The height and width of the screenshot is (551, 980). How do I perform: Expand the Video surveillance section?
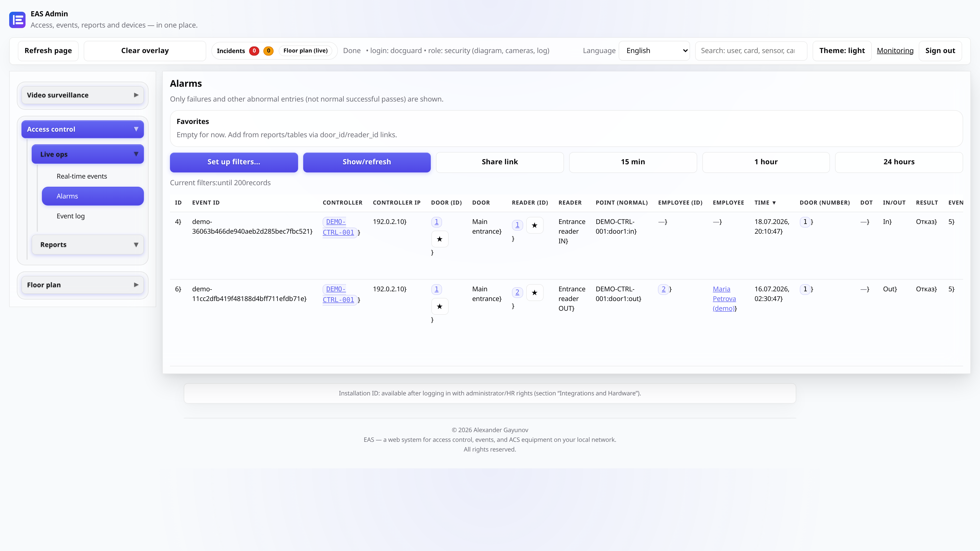[82, 95]
